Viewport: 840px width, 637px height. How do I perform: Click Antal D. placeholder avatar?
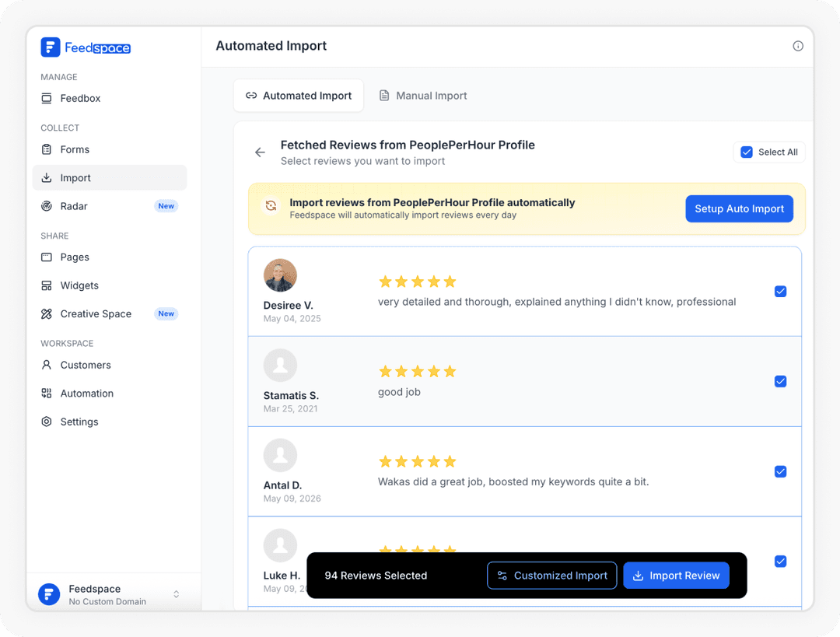280,455
